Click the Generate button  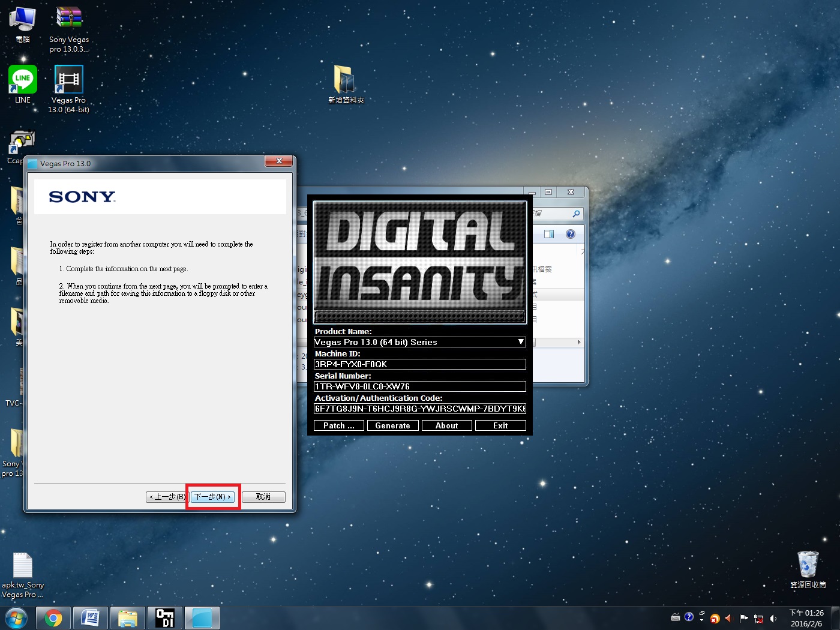click(x=393, y=425)
